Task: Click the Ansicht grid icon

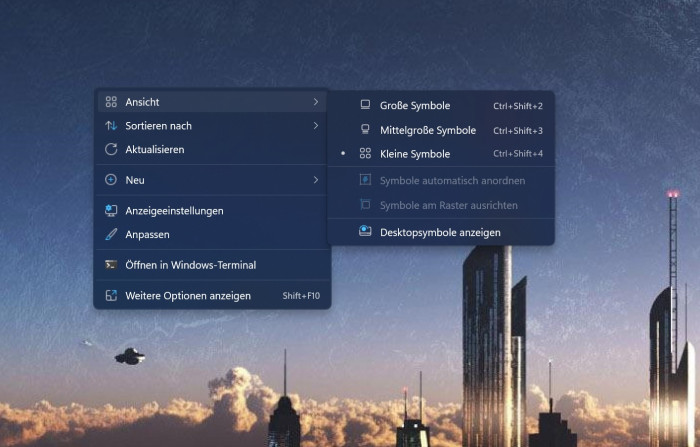Action: pyautogui.click(x=111, y=102)
